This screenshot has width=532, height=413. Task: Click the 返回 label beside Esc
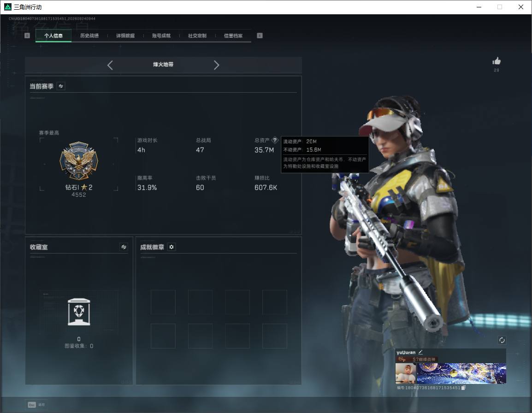point(41,405)
